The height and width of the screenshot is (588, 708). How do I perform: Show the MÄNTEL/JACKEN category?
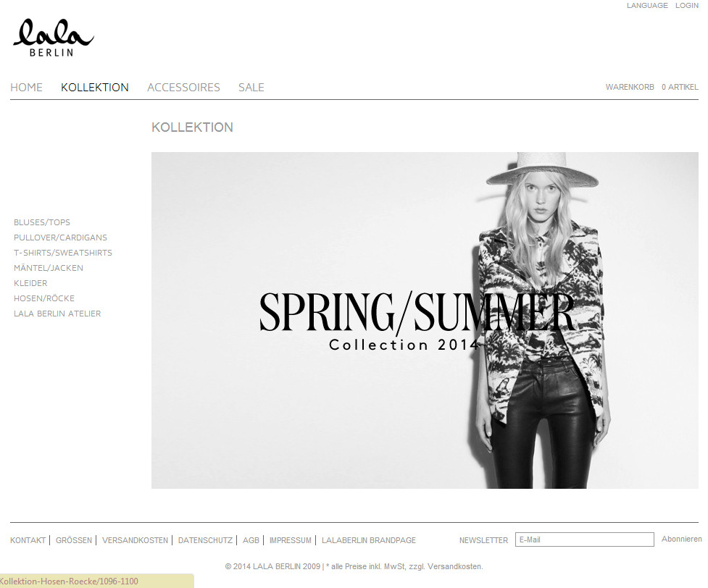[x=49, y=268]
